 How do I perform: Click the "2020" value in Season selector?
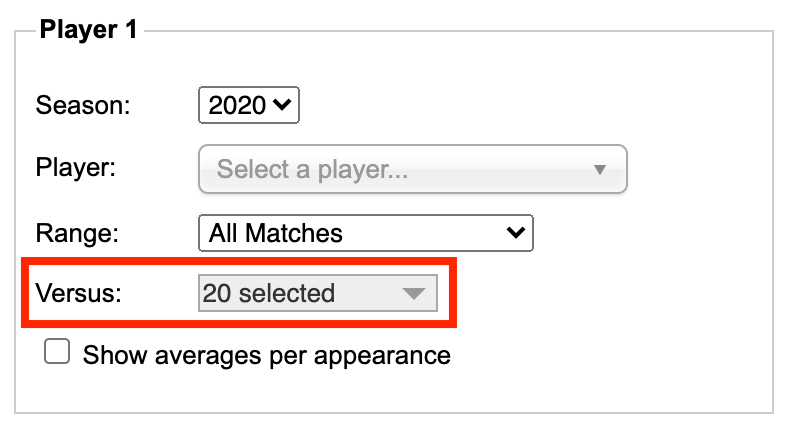(x=237, y=106)
